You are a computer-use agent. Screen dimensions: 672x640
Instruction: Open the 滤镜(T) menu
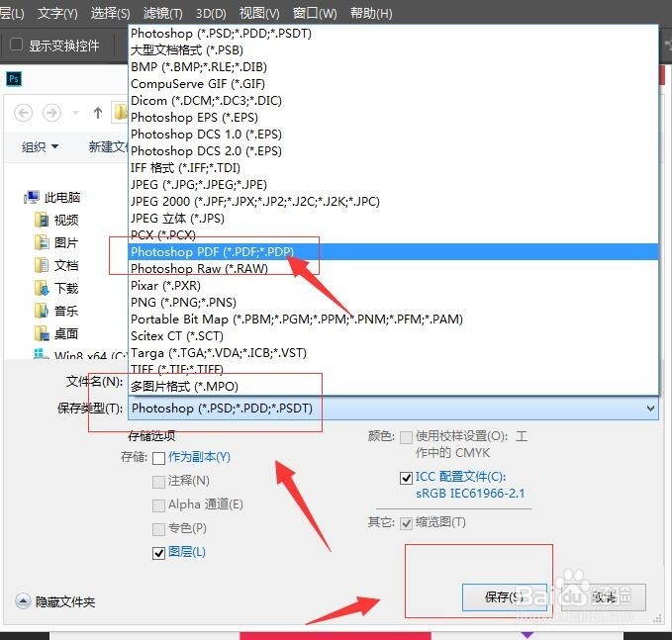(163, 13)
